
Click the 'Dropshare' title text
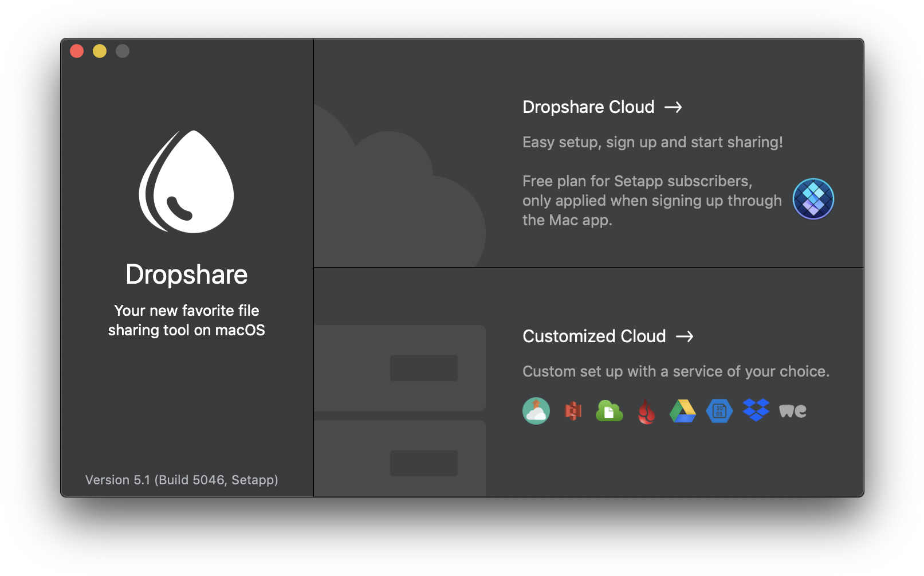186,275
